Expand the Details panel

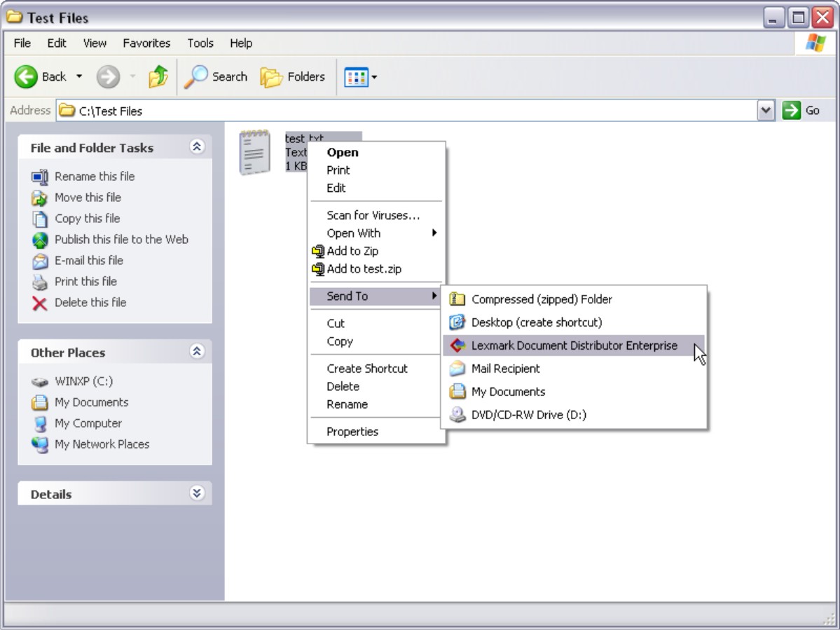(x=197, y=493)
